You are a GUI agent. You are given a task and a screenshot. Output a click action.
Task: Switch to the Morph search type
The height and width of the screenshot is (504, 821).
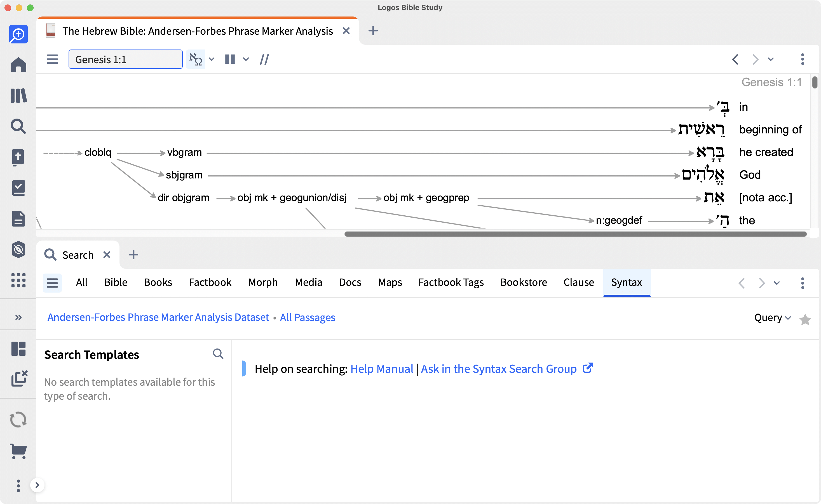pyautogui.click(x=263, y=282)
